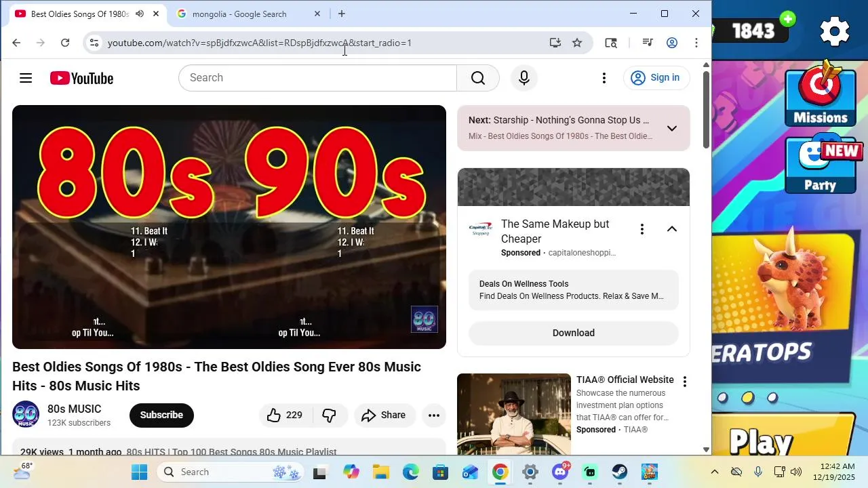
Task: Open Steam from taskbar
Action: (x=620, y=472)
